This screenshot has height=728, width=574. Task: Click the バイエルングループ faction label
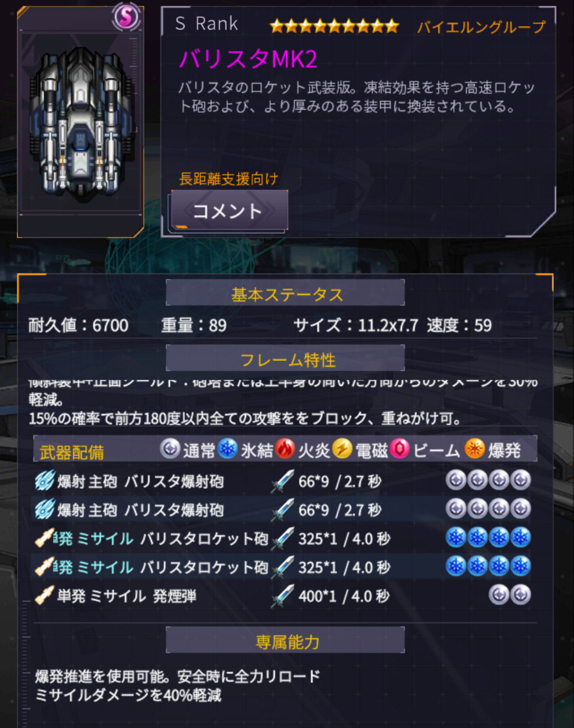pos(481,26)
